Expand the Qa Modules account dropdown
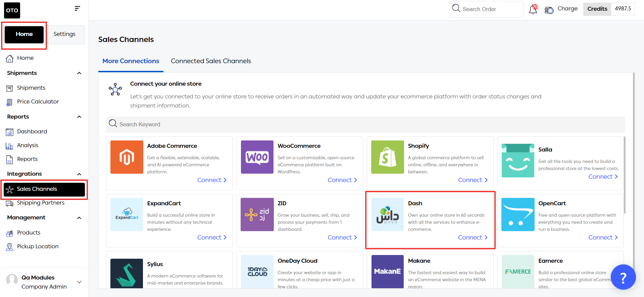The width and height of the screenshot is (644, 297). 79,282
